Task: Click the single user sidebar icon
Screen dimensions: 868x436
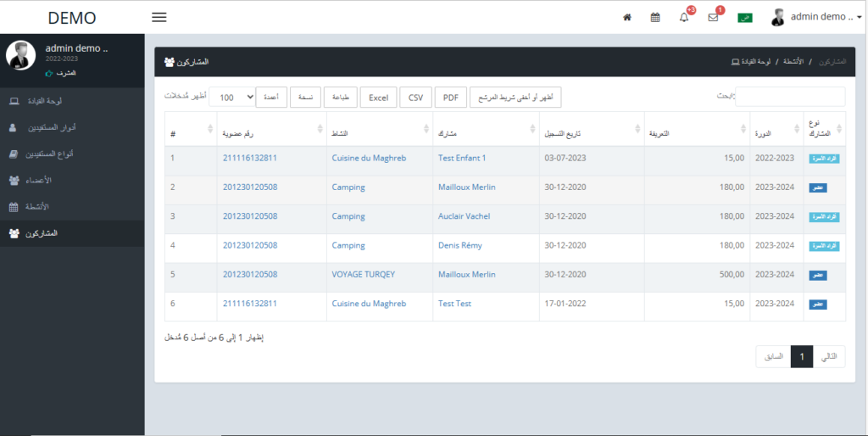Action: pos(13,127)
